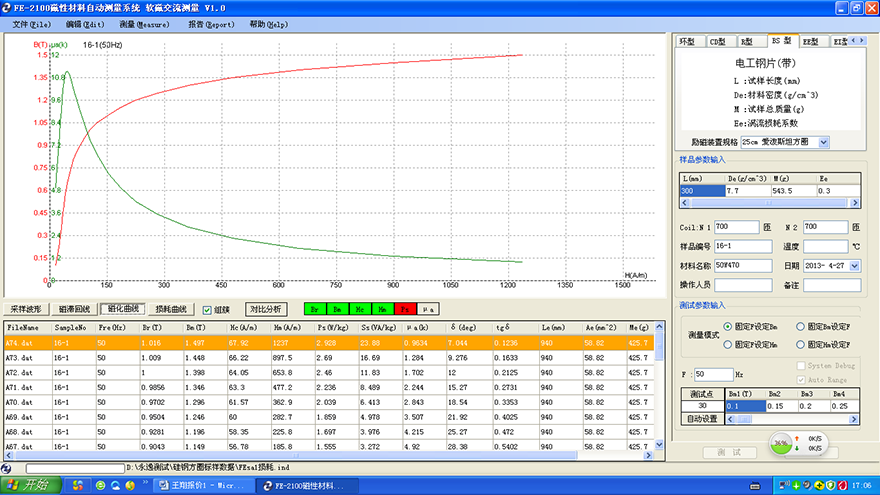Select the A70.dat table row
Image resolution: width=880 pixels, height=495 pixels.
(329, 402)
